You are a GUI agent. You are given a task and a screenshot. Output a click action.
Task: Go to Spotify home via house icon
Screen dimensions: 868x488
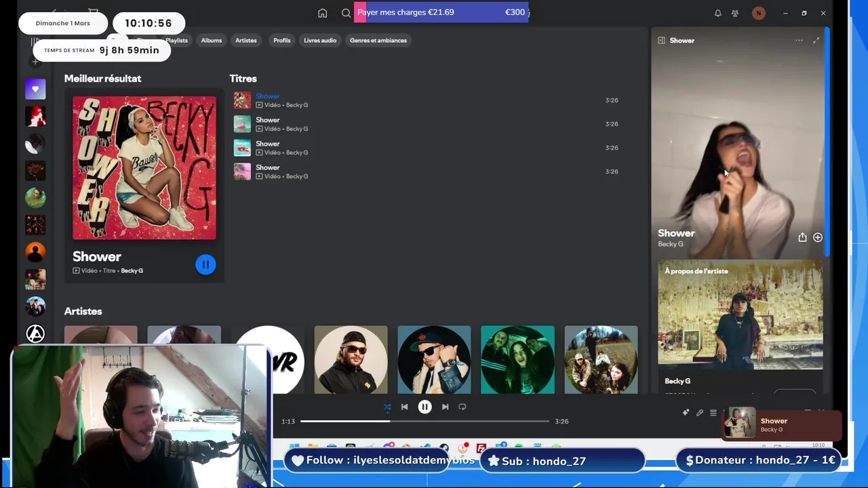[x=322, y=13]
